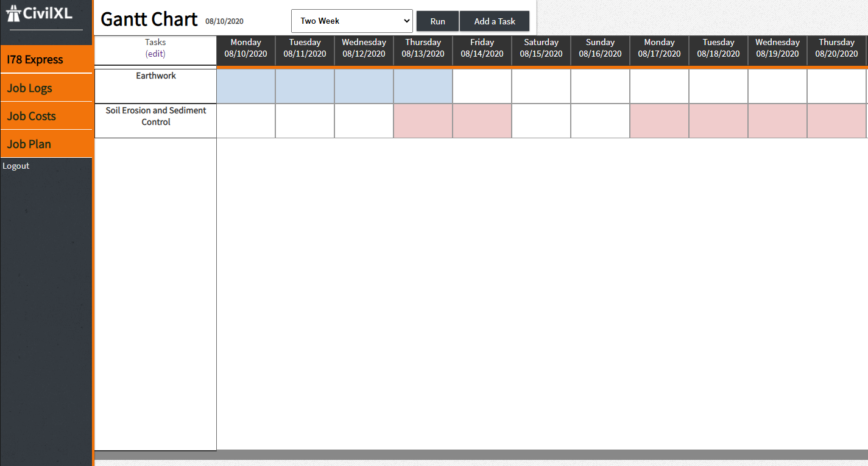868x466 pixels.
Task: Click Earthwork blue cell for Monday 08/10
Action: 246,86
